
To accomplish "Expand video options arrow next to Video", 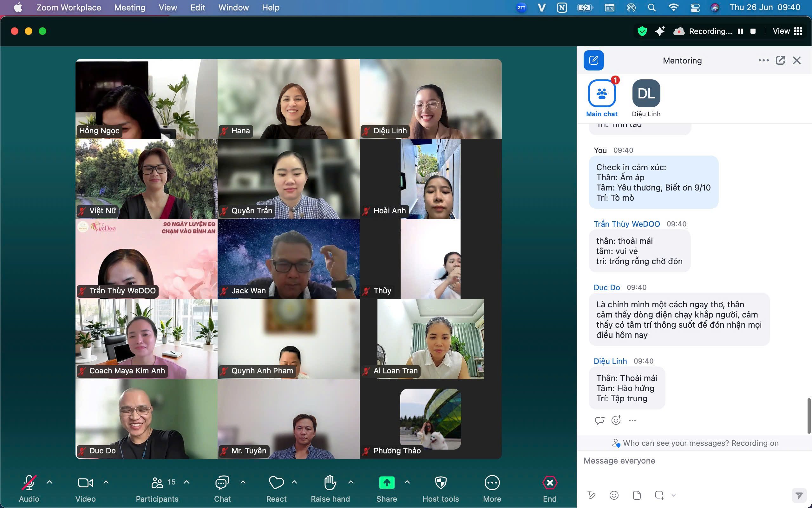I will click(106, 482).
